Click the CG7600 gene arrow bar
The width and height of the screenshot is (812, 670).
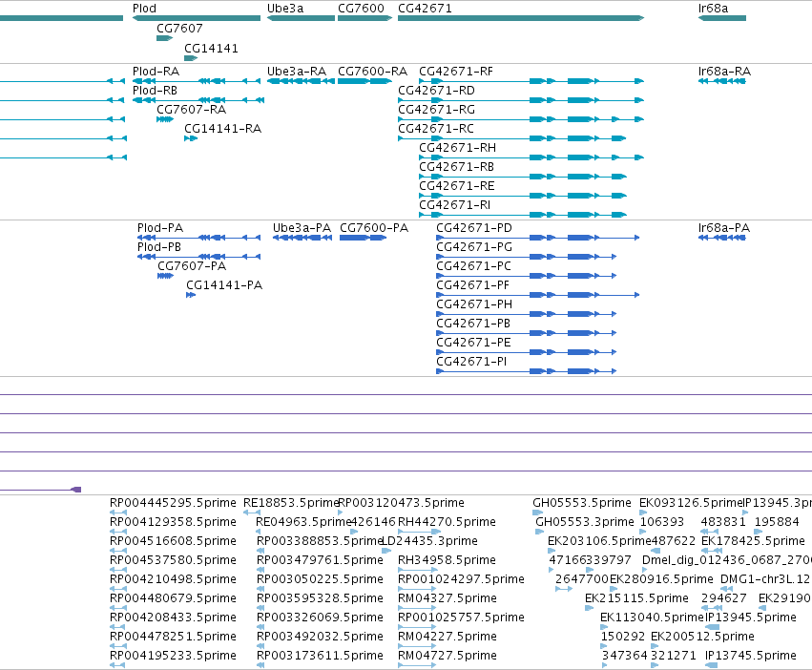365,18
